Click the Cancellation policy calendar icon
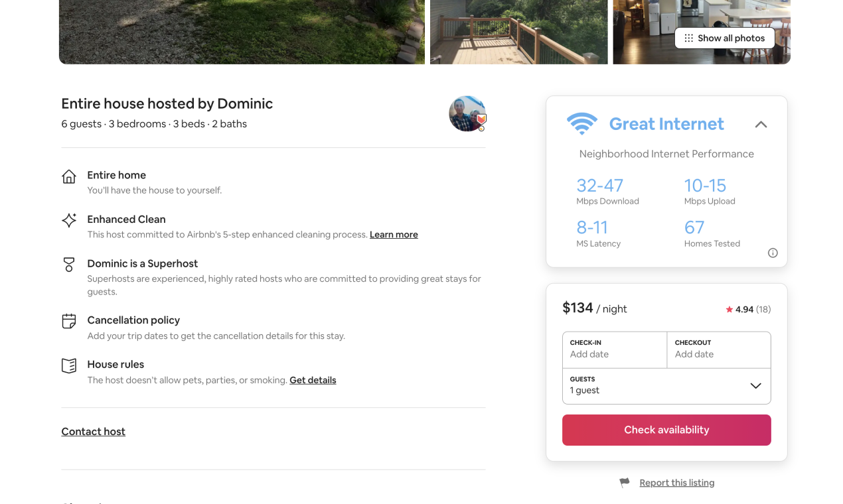843x504 pixels. [69, 322]
